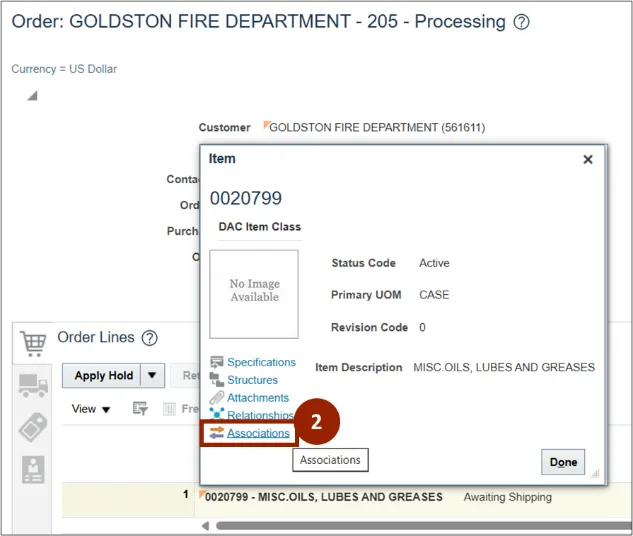Close the Item popup with X
This screenshot has height=536, width=633.
point(588,159)
